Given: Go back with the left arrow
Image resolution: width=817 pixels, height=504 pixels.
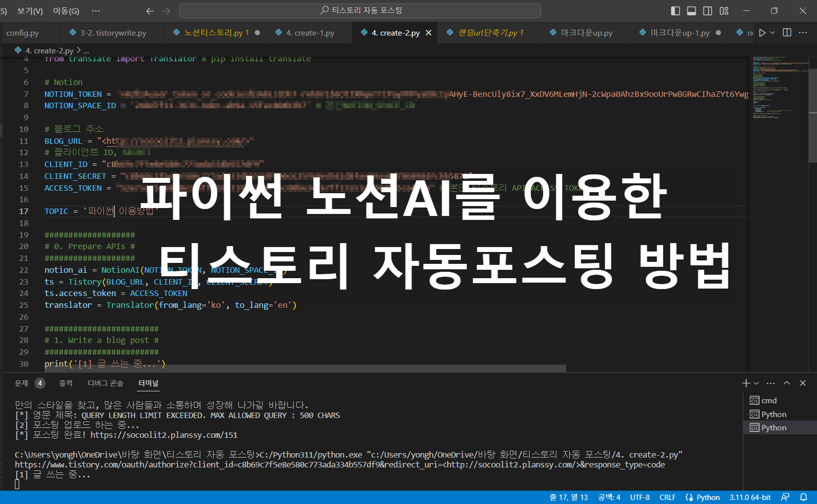Looking at the screenshot, I should coord(150,11).
